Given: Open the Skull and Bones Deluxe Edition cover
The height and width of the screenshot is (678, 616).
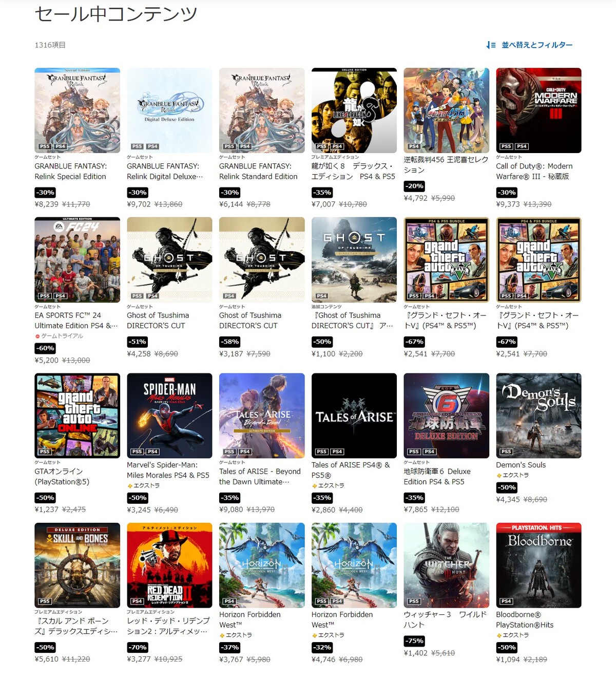Looking at the screenshot, I should coord(77,566).
